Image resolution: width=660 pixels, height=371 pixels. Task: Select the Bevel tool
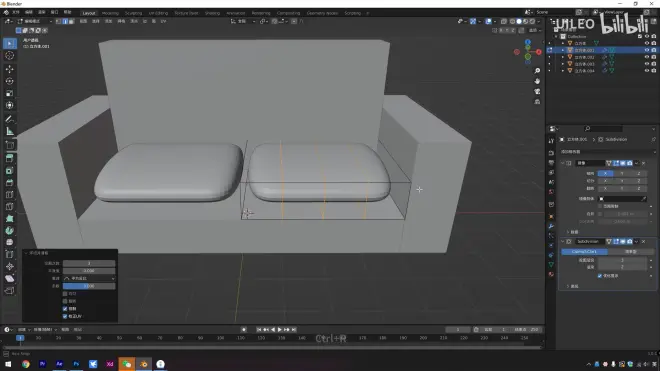point(10,183)
